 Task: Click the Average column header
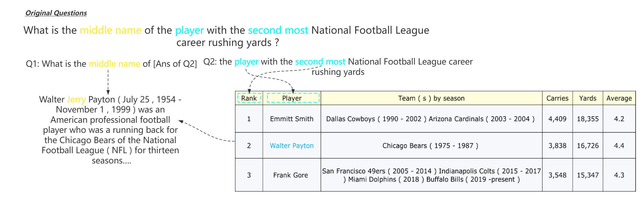[x=619, y=98]
